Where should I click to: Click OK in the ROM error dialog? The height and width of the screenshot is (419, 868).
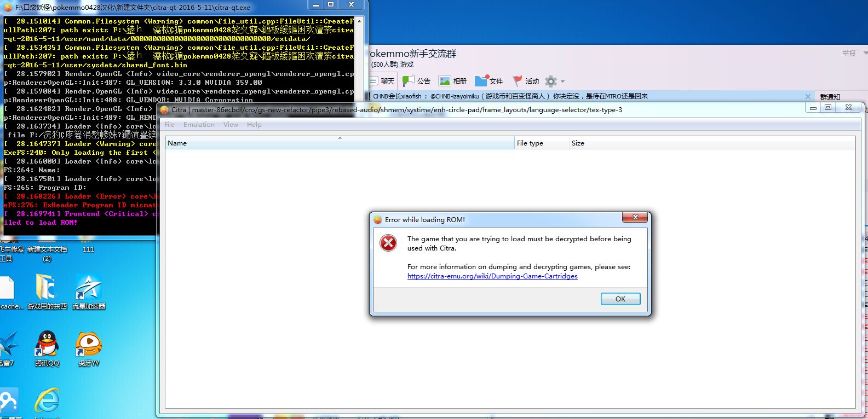[x=620, y=299]
